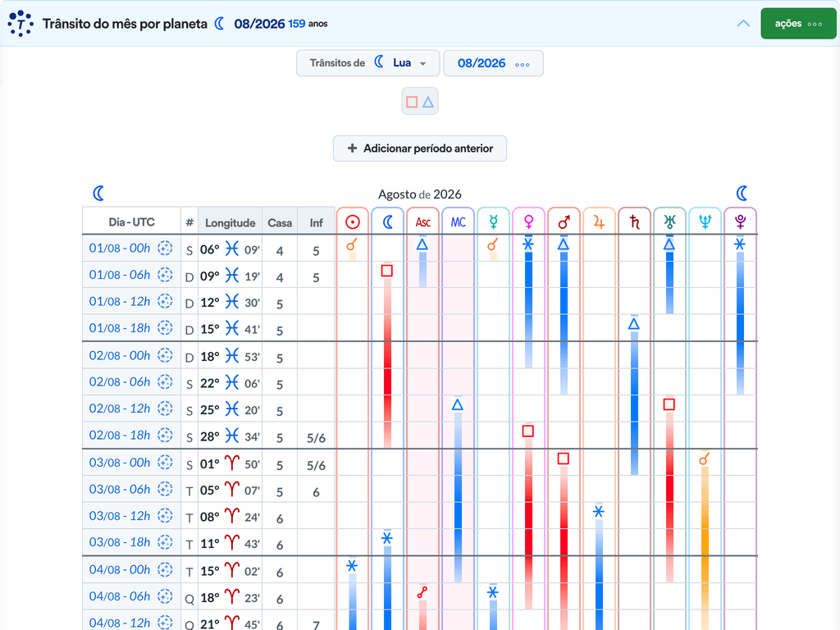Click the 08/2026 date in title bar
840x630 pixels.
click(x=259, y=24)
